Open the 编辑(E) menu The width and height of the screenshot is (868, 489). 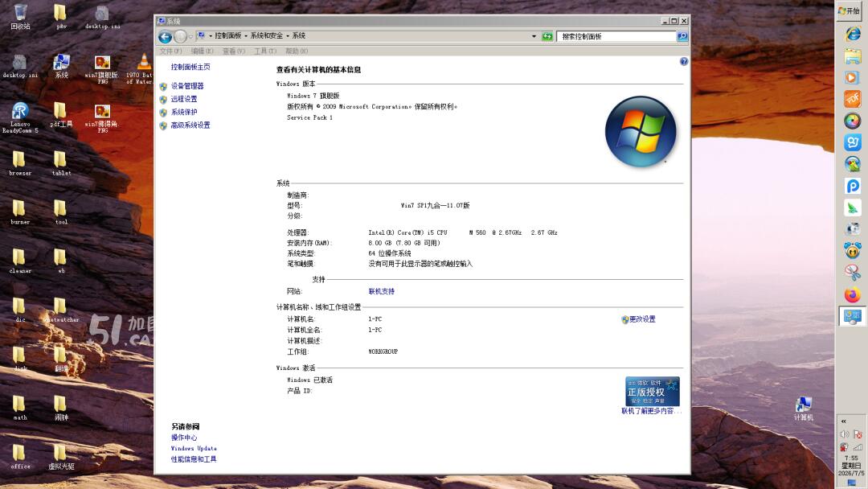click(202, 51)
